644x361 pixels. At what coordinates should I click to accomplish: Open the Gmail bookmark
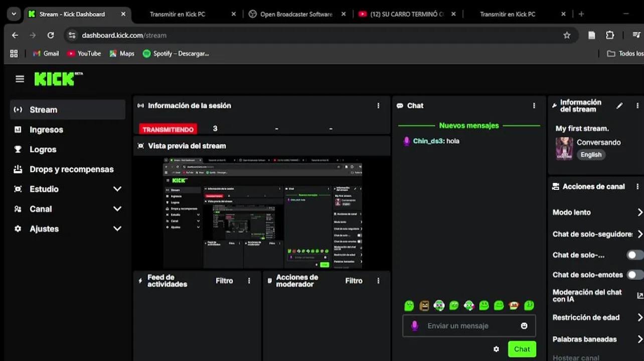46,54
